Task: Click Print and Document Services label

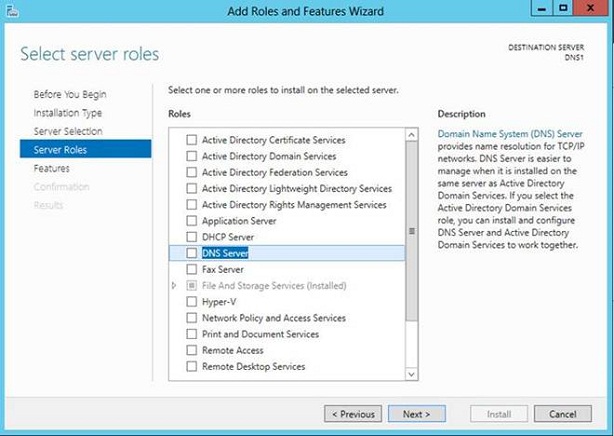Action: (260, 334)
